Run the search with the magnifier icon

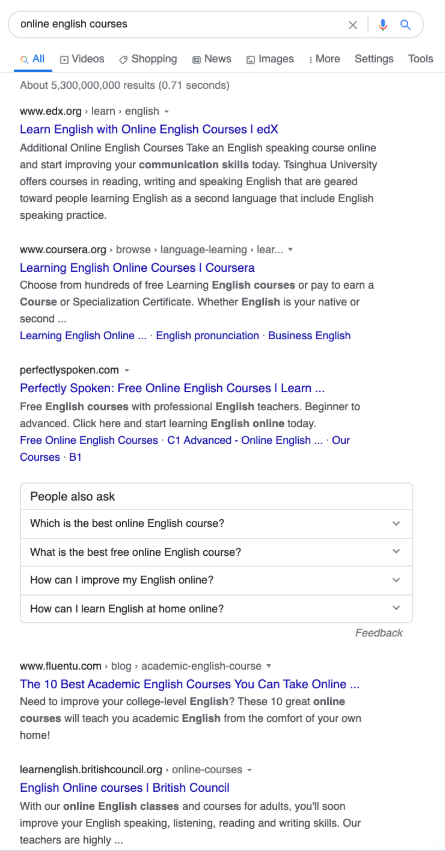click(405, 25)
